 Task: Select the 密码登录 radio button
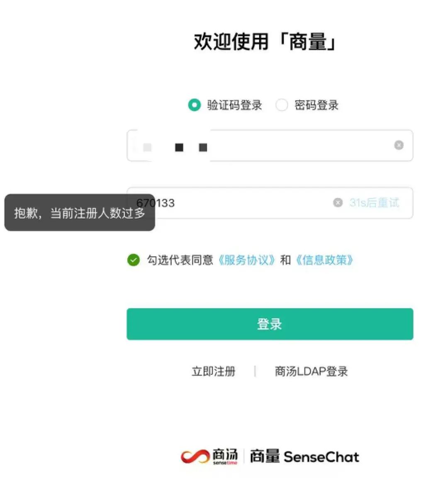click(282, 105)
